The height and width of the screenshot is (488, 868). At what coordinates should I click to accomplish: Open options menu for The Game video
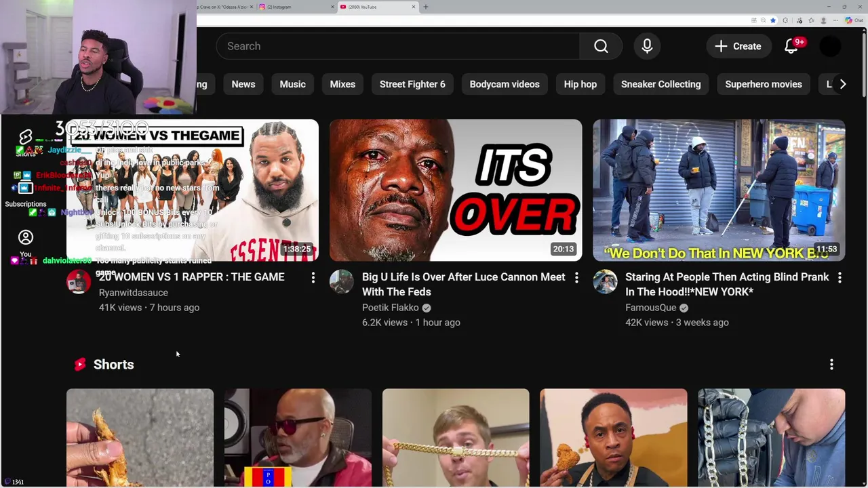pyautogui.click(x=313, y=277)
